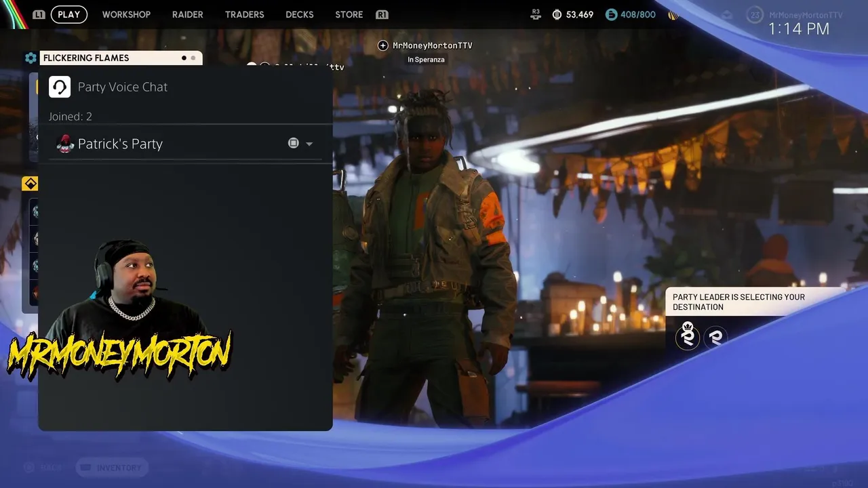Click the MrMoneyMortonTTV profile name, top right
Screen dimensions: 868x488
point(806,15)
